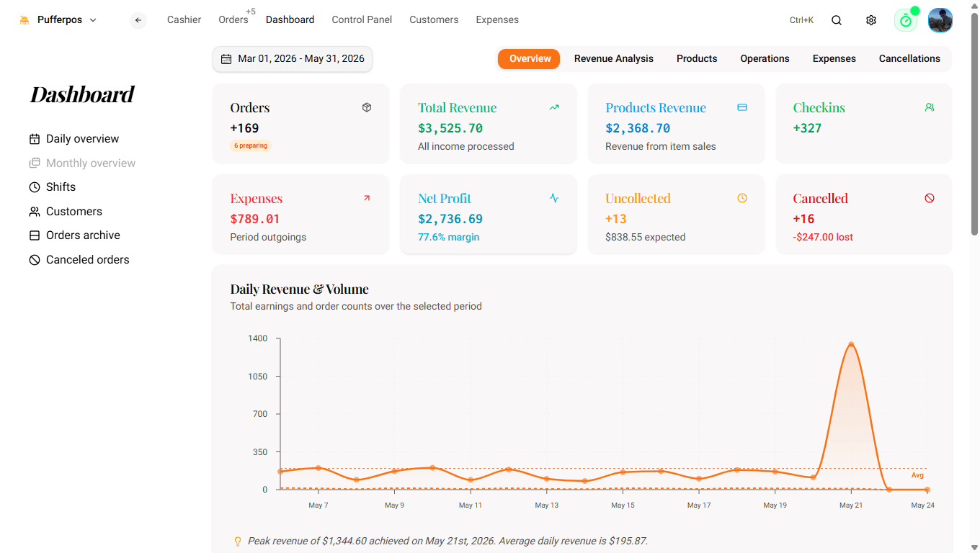This screenshot has height=553, width=980.
Task: Click the Orders archive box icon
Action: pyautogui.click(x=35, y=235)
